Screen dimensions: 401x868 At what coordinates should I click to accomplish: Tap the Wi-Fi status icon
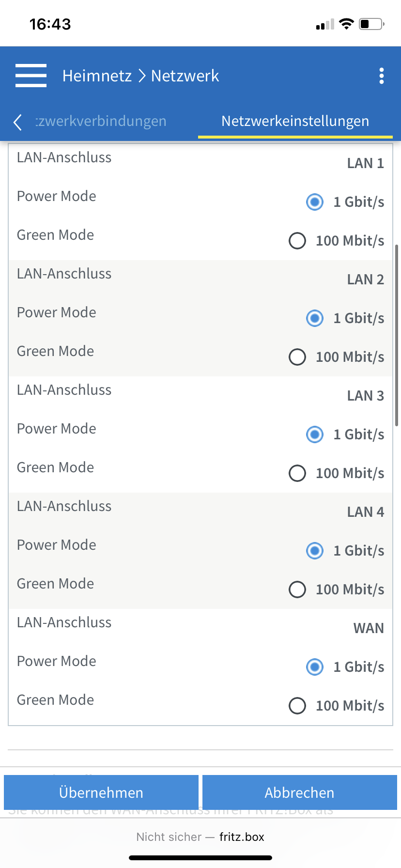point(346,24)
